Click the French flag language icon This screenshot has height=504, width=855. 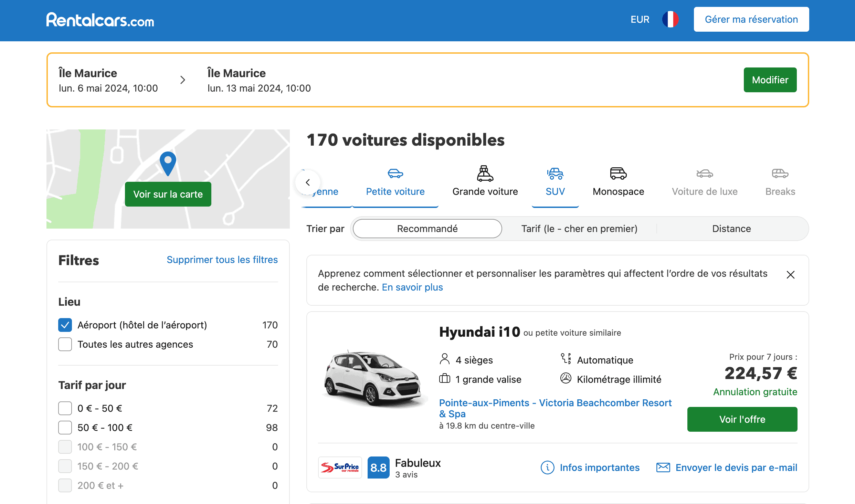[670, 19]
